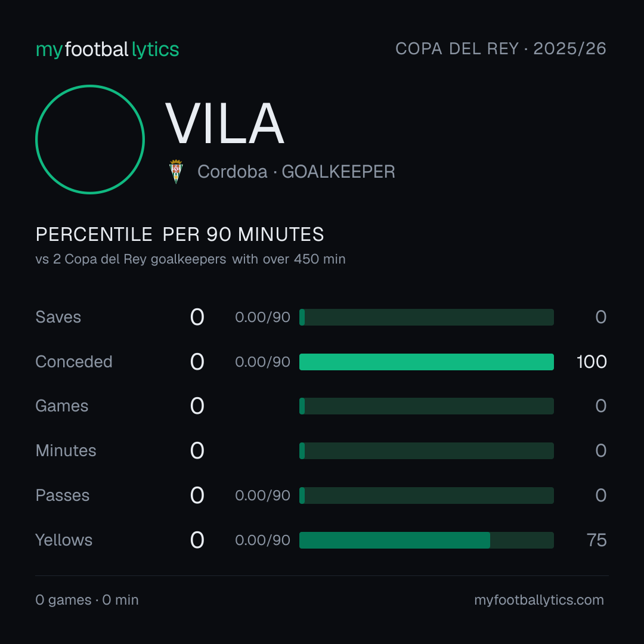Click the 75 percentile value for Yellows
Viewport: 644px width, 644px height.
pos(596,540)
